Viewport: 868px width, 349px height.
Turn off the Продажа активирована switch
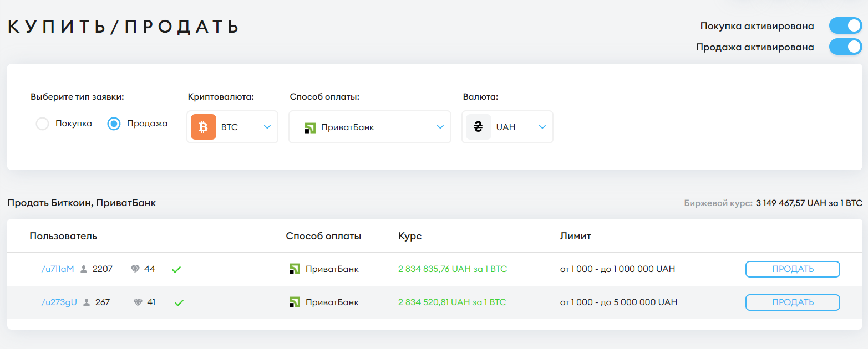[845, 47]
